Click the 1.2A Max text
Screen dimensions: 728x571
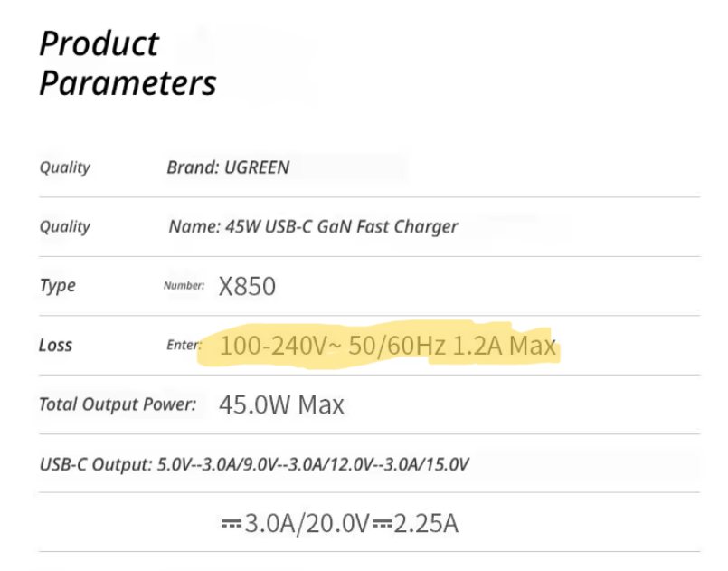coord(504,346)
